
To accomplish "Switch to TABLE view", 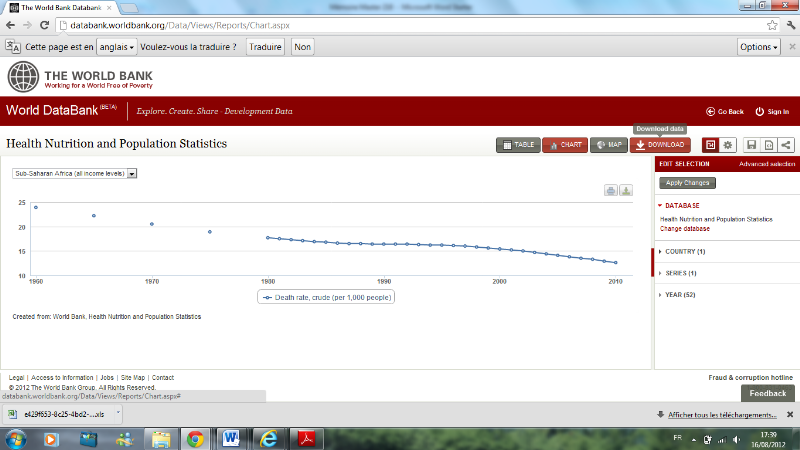I will [x=518, y=145].
